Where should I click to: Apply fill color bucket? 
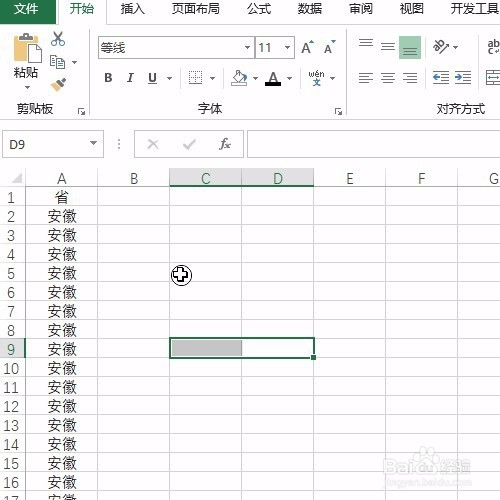coord(239,78)
